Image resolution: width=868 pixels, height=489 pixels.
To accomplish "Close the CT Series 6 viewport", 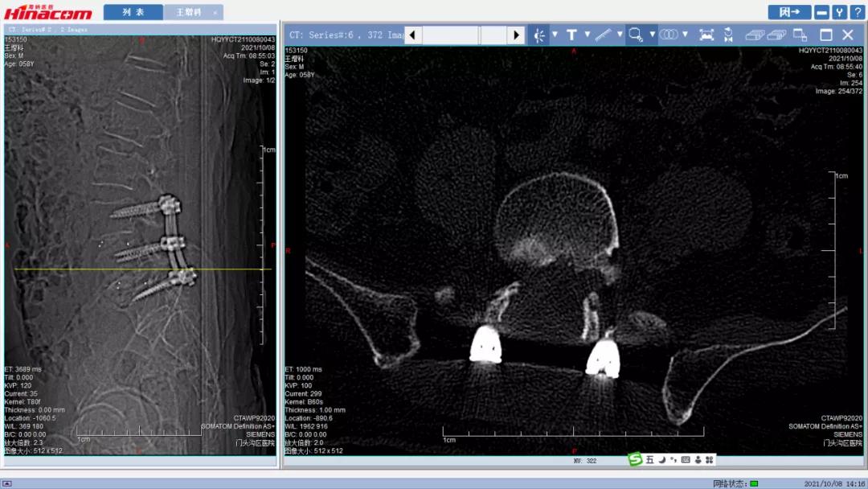I will pyautogui.click(x=848, y=35).
